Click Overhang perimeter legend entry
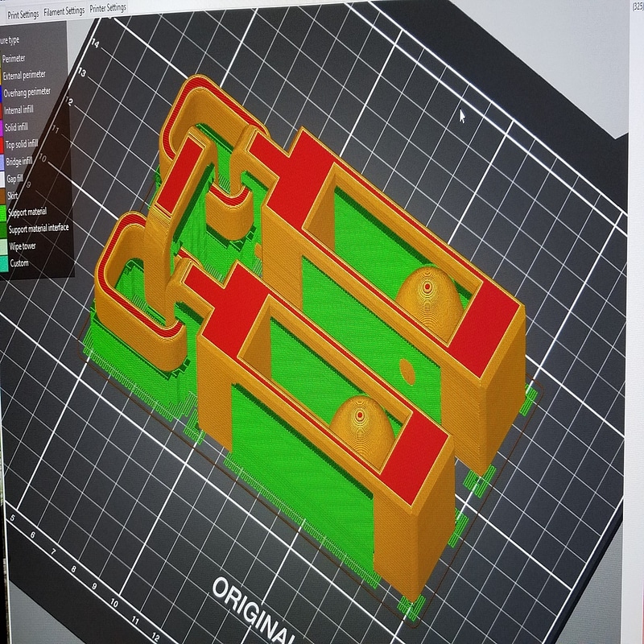Image resolution: width=644 pixels, height=644 pixels. tap(27, 93)
